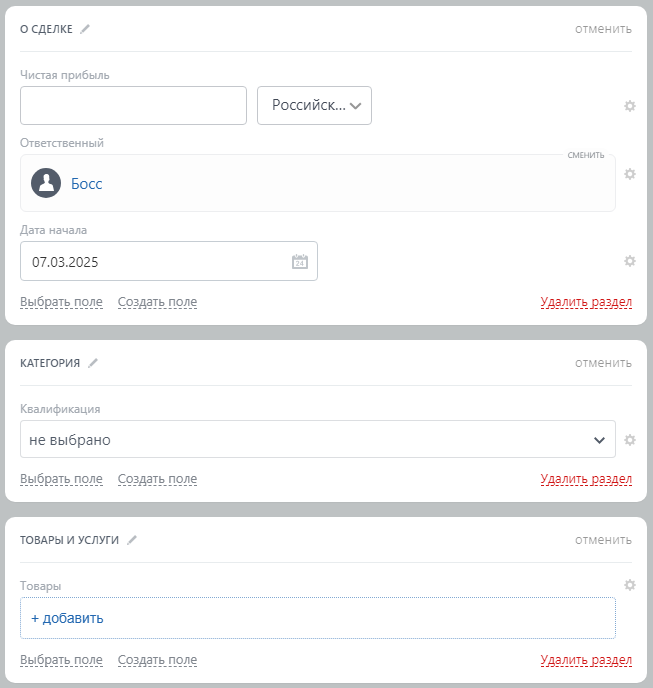
Task: Click the Босс user avatar icon
Action: pyautogui.click(x=46, y=184)
